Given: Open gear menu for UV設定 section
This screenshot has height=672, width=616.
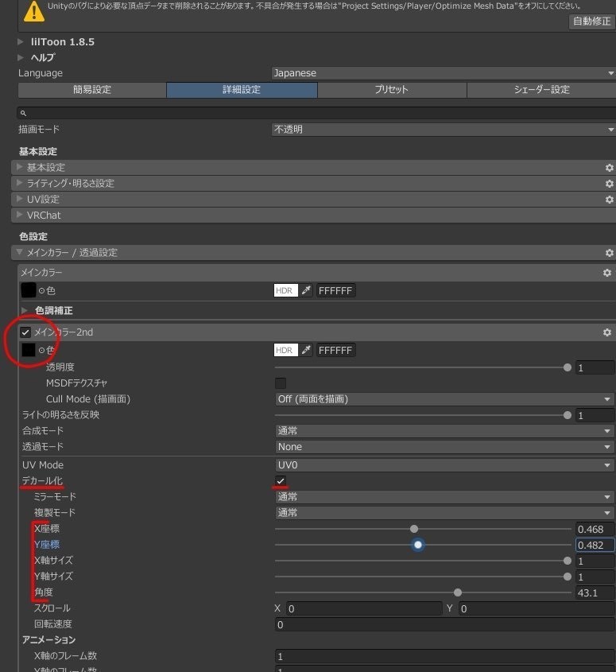Looking at the screenshot, I should [x=609, y=200].
